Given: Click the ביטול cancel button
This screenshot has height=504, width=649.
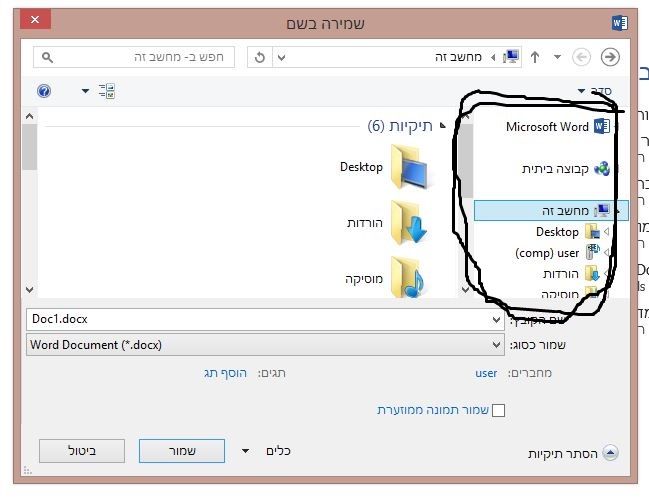Looking at the screenshot, I should point(82,451).
